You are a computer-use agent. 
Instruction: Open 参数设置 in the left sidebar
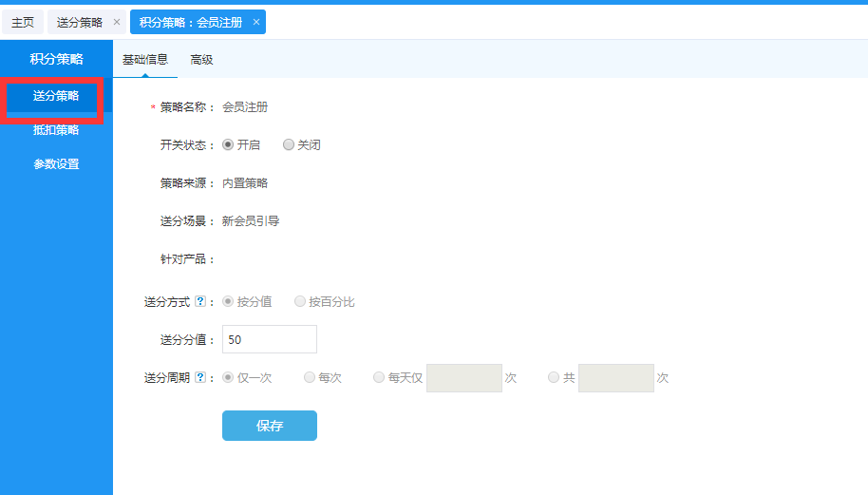click(x=56, y=164)
